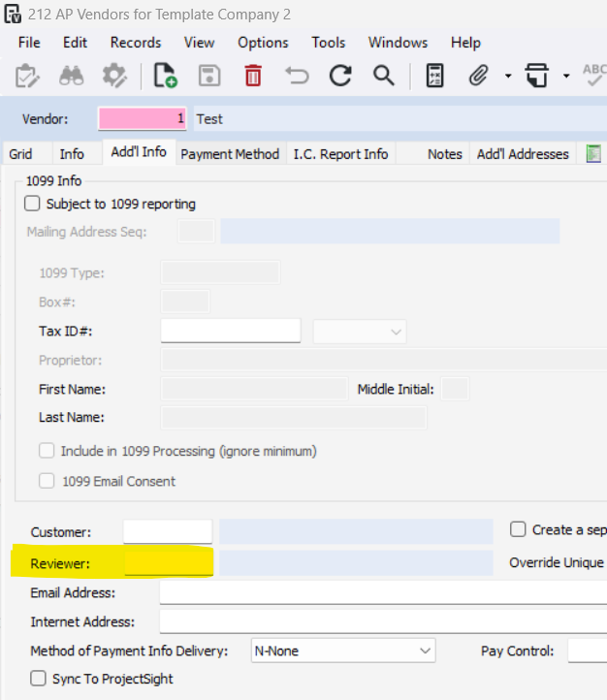This screenshot has width=607, height=700.
Task: Click the highlighted Reviewer input field
Action: click(x=169, y=563)
